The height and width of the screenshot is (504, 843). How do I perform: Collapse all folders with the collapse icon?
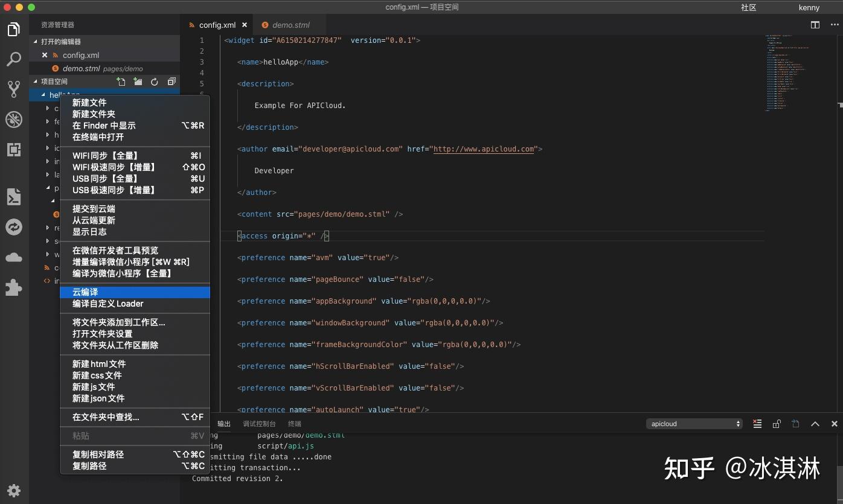pos(171,81)
